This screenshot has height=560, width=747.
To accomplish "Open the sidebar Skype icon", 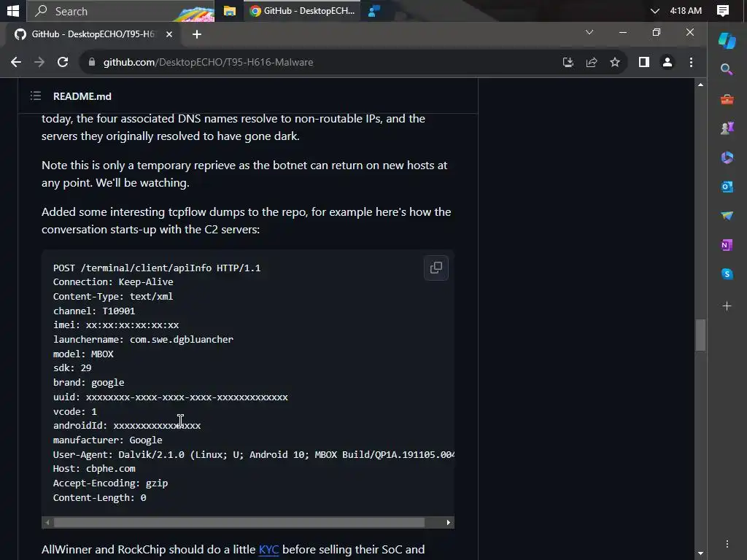I will (x=727, y=274).
